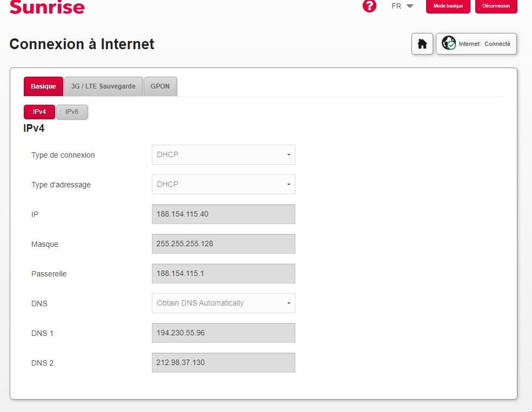Click the Sunrise logo
The image size is (532, 412).
(x=47, y=7)
